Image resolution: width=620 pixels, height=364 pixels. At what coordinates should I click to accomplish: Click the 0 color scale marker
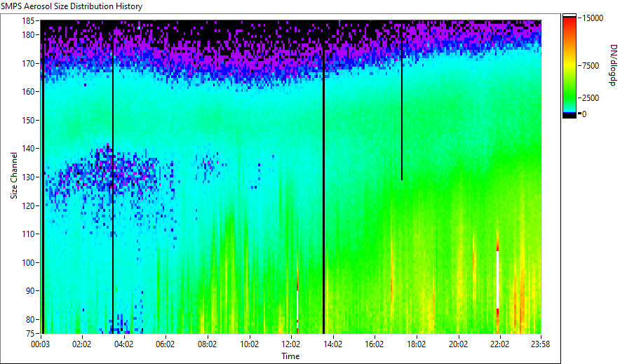[584, 114]
